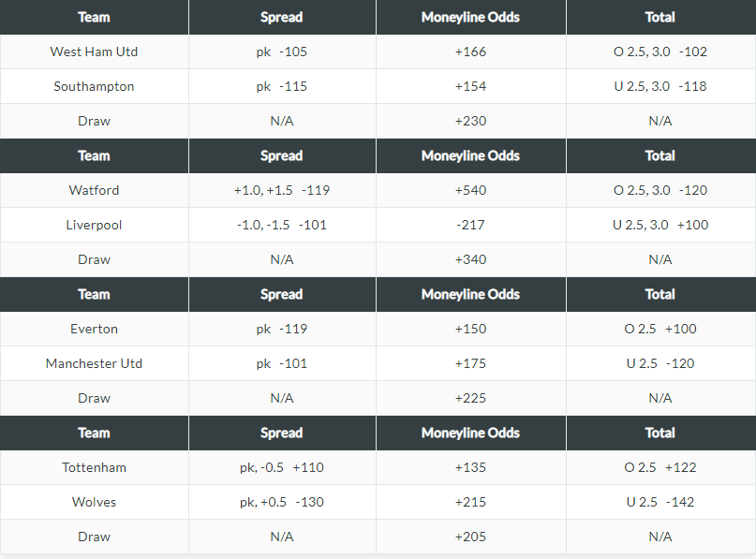
Task: Select Wolves' pk, +0.5 spread at -130
Action: point(281,502)
